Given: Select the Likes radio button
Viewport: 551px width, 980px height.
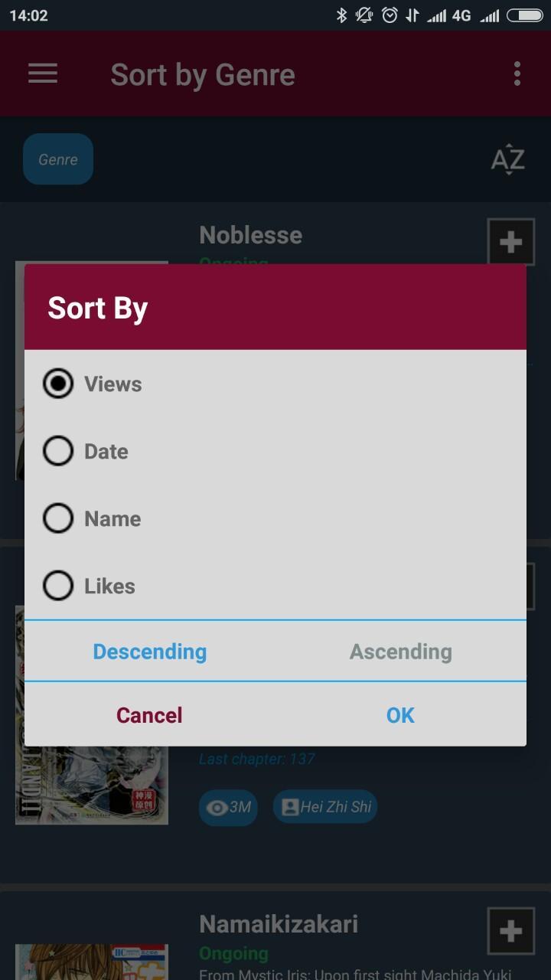Looking at the screenshot, I should point(58,586).
